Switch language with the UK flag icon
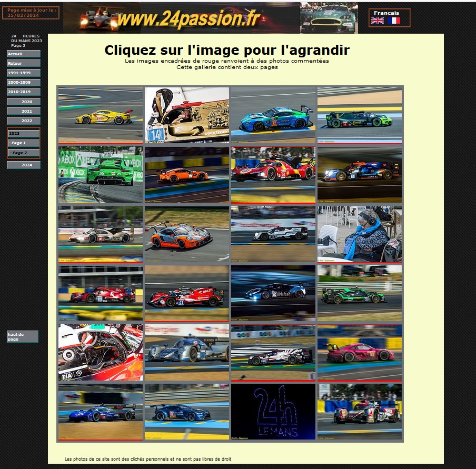 378,21
